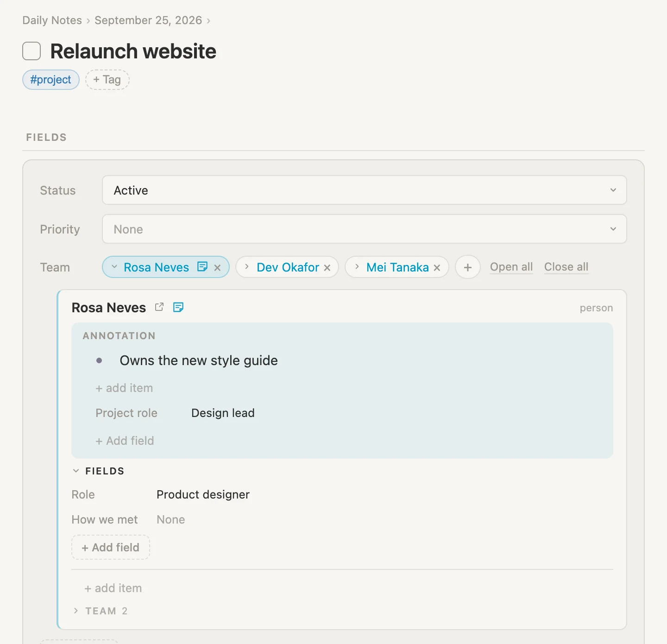The height and width of the screenshot is (644, 667).
Task: Click the How we met None value
Action: (170, 519)
